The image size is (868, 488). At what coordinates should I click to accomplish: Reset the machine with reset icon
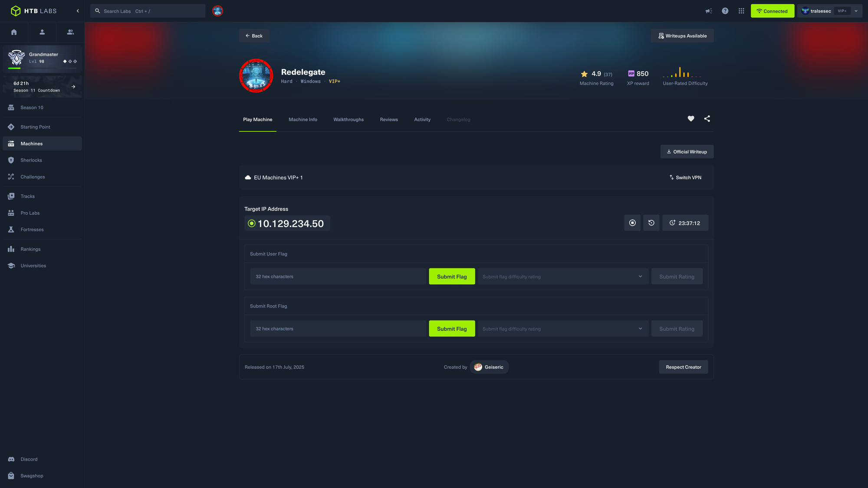tap(651, 223)
